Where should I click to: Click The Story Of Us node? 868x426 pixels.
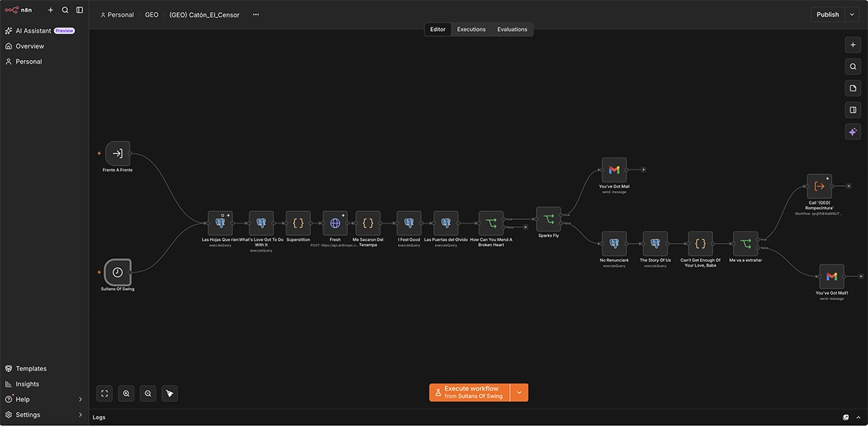point(655,244)
